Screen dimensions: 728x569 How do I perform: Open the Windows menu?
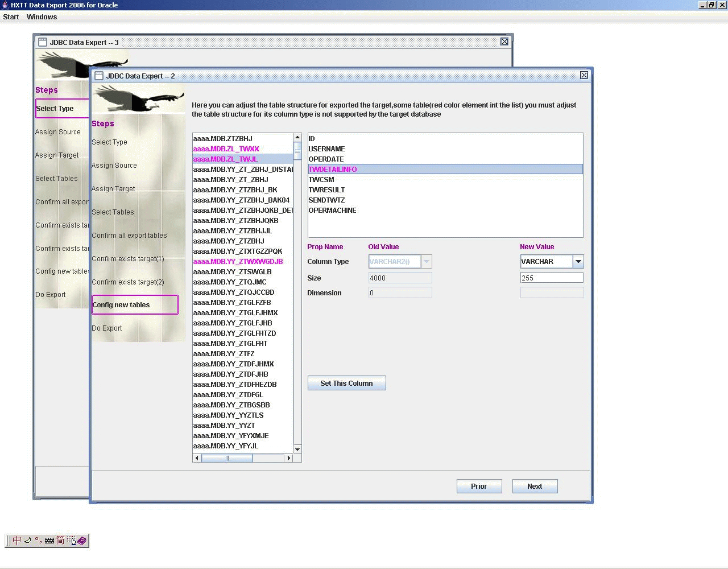tap(42, 17)
